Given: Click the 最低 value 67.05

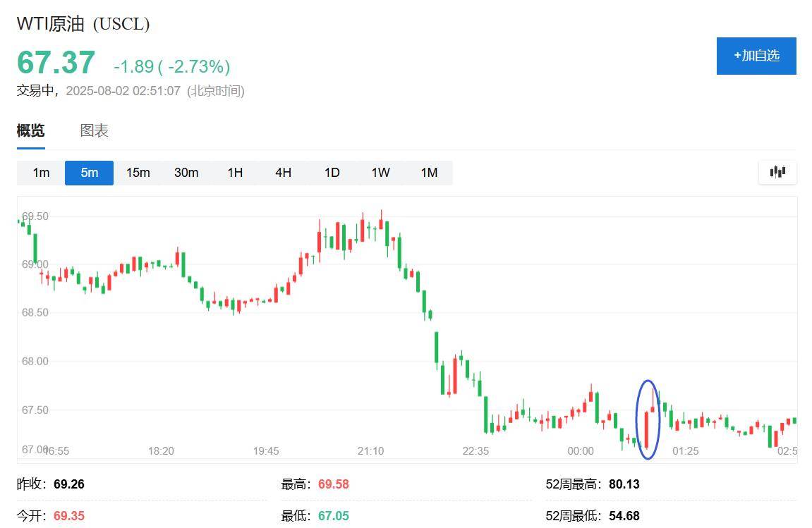Looking at the screenshot, I should coord(332,515).
